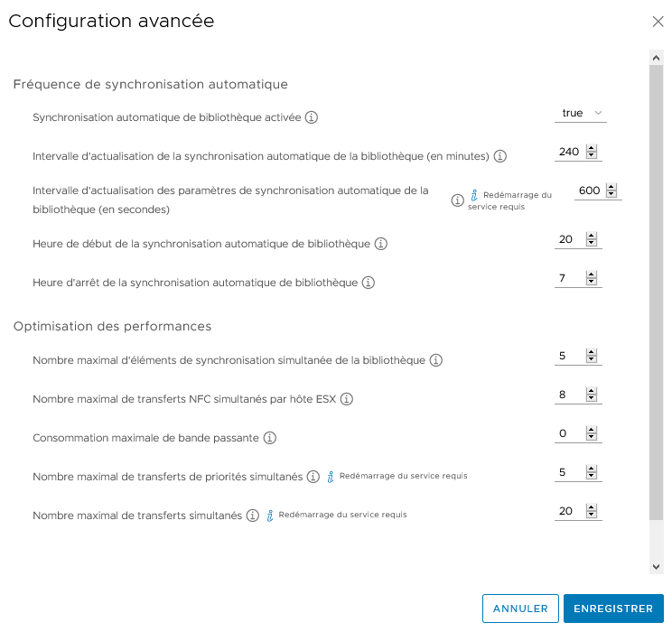Show info for maximum bandwidth consumption
672x632 pixels.
click(x=269, y=438)
